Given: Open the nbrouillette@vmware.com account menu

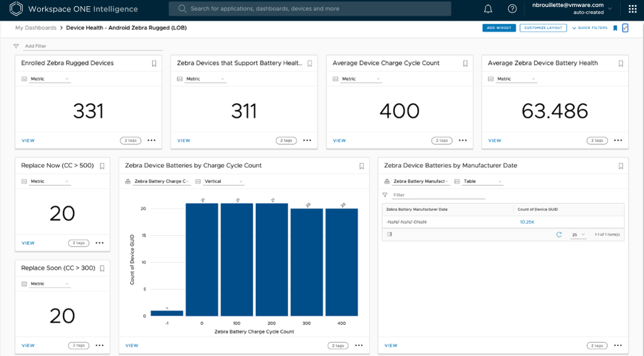Looking at the screenshot, I should [x=572, y=9].
